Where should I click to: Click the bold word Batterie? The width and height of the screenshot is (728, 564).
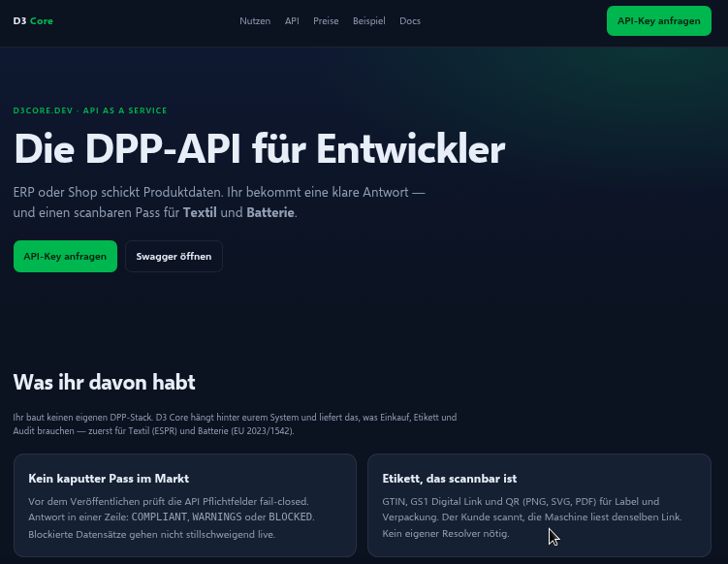tap(270, 212)
